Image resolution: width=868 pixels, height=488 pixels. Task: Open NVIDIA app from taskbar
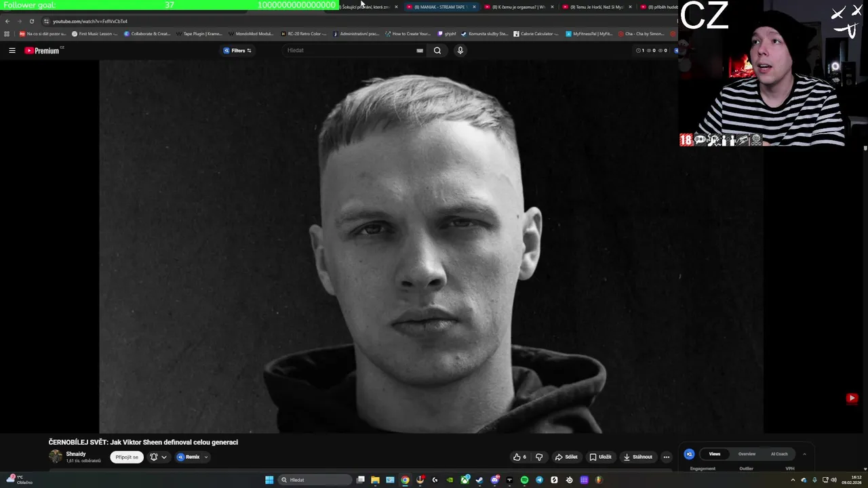[x=450, y=480]
